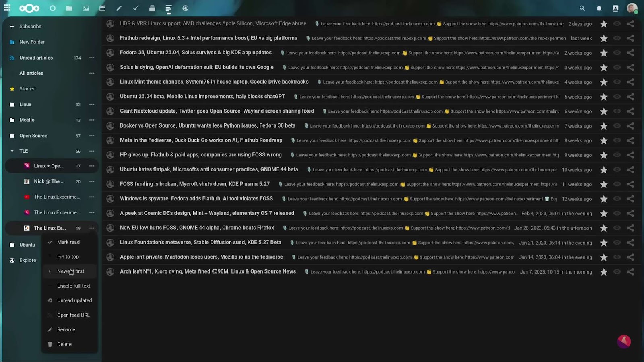644x362 pixels.
Task: Star the New EU law hurts FOSS article
Action: 603,228
